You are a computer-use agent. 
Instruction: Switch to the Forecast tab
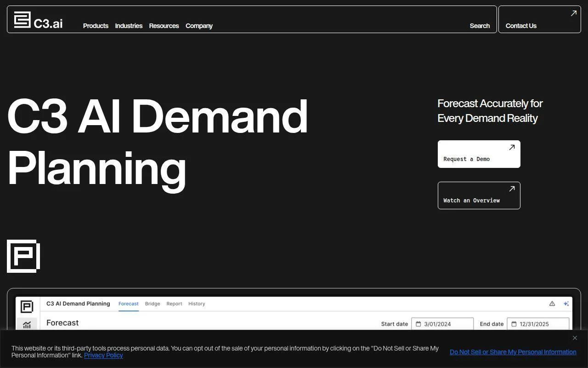tap(129, 304)
